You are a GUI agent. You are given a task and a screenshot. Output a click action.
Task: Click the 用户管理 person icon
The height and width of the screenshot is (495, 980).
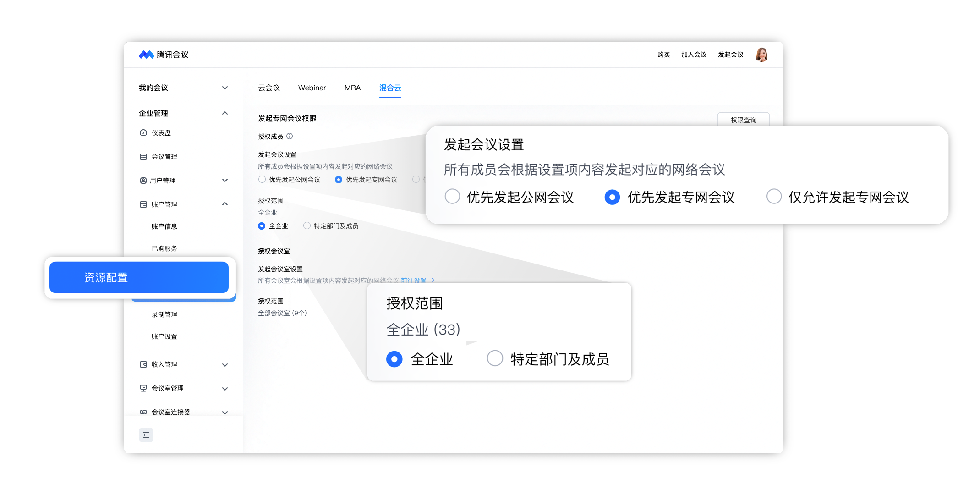143,181
